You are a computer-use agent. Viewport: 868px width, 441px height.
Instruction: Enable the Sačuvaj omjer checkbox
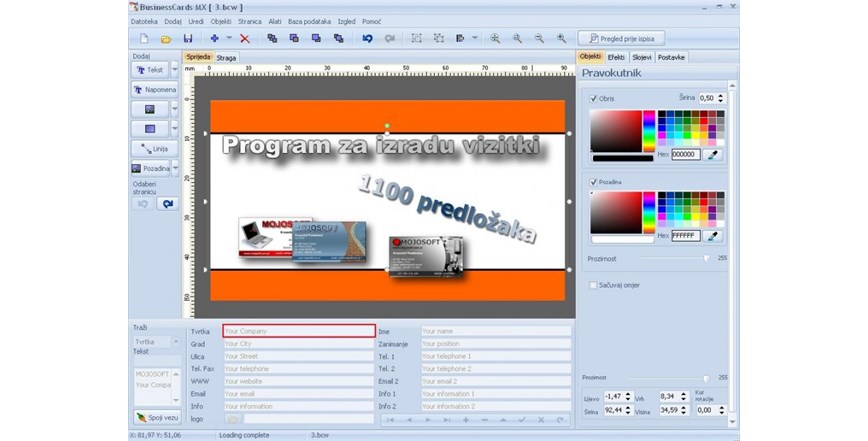click(x=594, y=285)
